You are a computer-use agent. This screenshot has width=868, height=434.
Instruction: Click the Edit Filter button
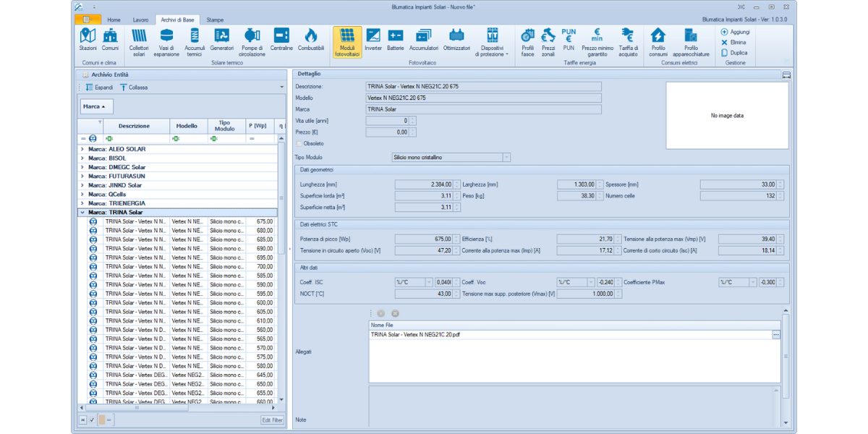click(273, 420)
